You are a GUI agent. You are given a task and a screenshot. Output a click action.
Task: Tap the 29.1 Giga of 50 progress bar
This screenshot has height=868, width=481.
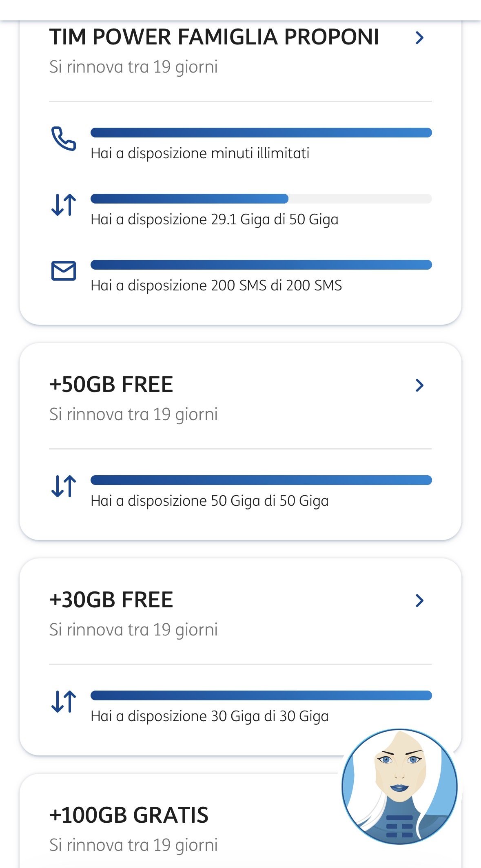coord(261,199)
